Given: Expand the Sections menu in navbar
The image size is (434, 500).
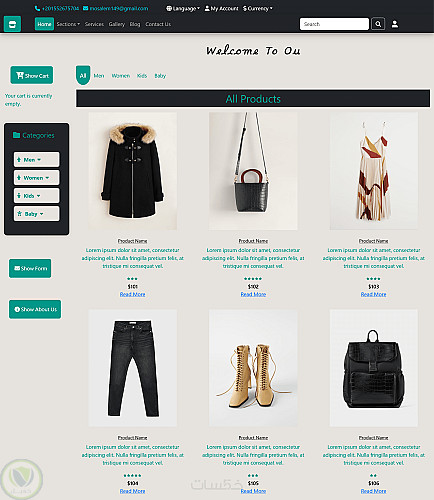Looking at the screenshot, I should [x=68, y=24].
